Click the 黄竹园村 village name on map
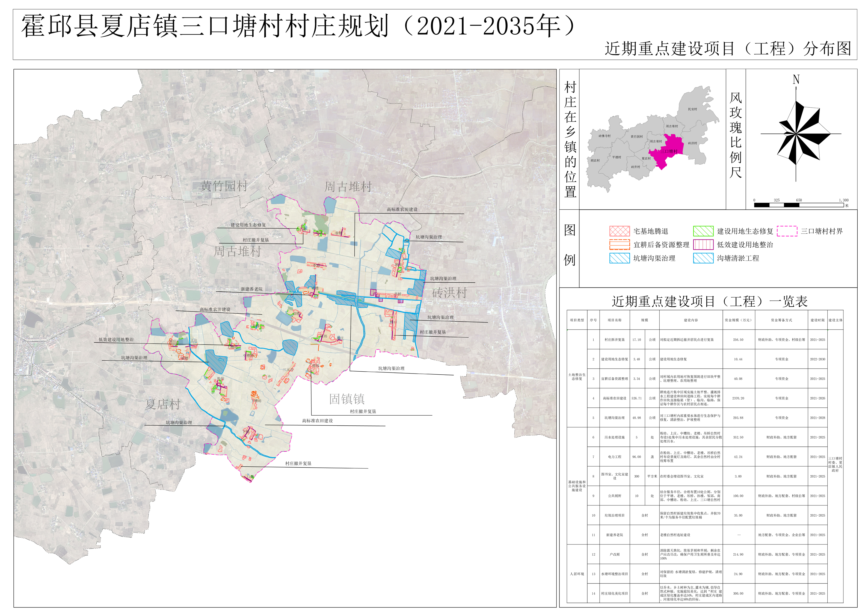Viewport: 868px width, 613px height. tap(224, 186)
